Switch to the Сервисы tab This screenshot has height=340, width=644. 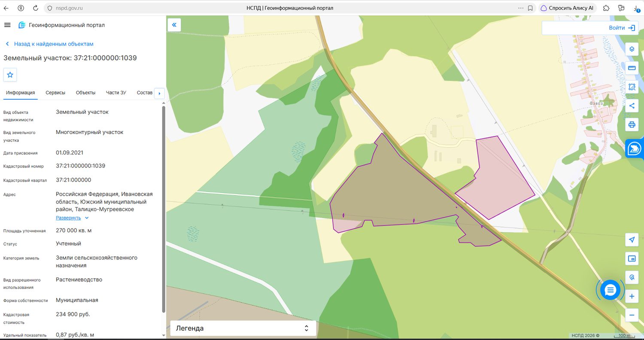[x=55, y=93]
